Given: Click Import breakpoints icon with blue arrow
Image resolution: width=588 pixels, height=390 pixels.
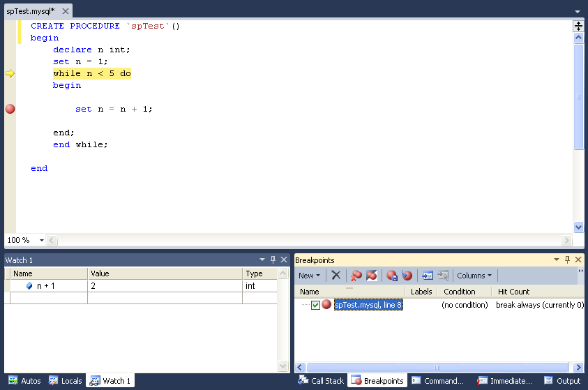Looking at the screenshot, I should pyautogui.click(x=407, y=276).
